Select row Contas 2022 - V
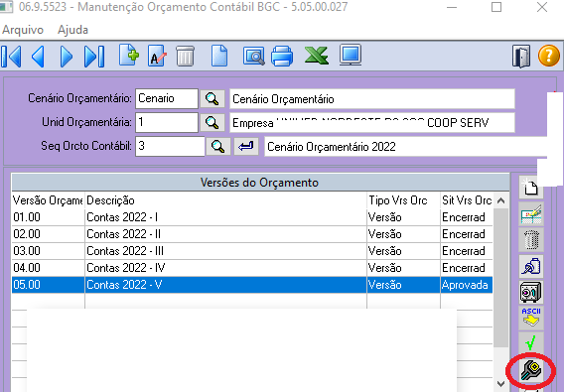The height and width of the screenshot is (392, 564). pos(252,285)
